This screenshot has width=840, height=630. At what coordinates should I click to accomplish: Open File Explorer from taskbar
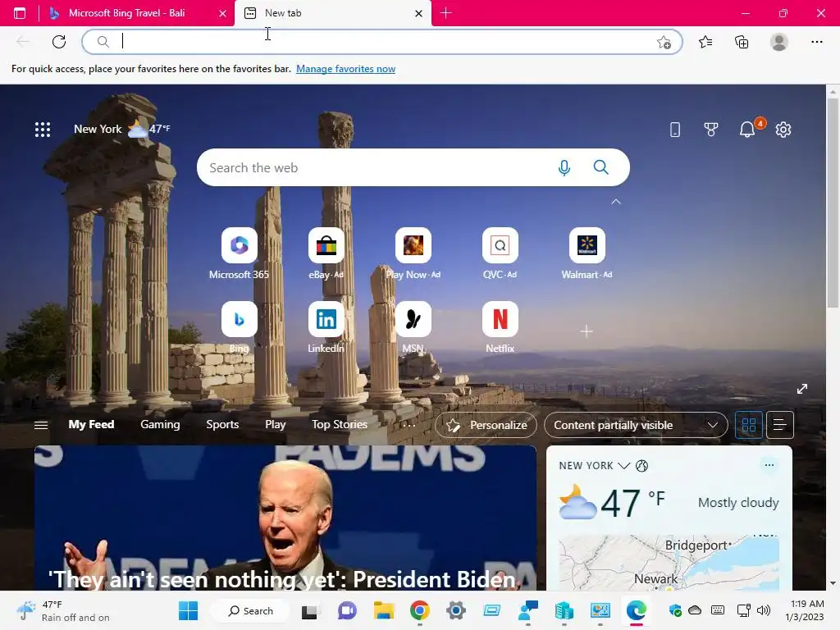click(384, 610)
